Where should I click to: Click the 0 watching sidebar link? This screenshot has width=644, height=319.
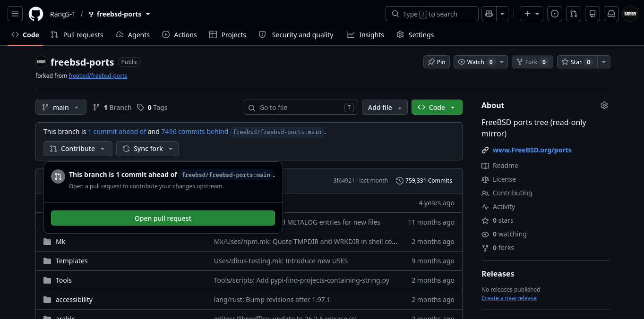pos(504,234)
